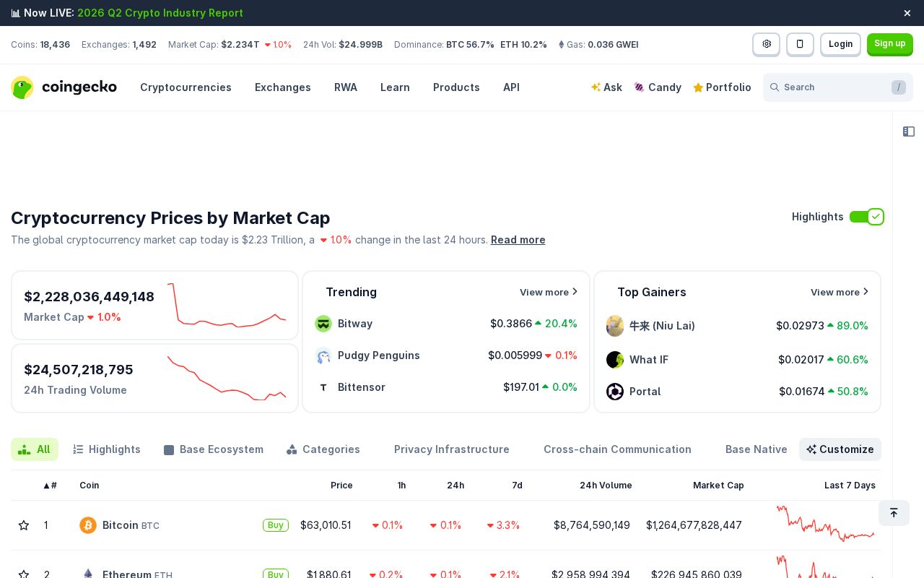This screenshot has height=578, width=924.
Task: Click the mobile app phone icon
Action: pos(800,44)
